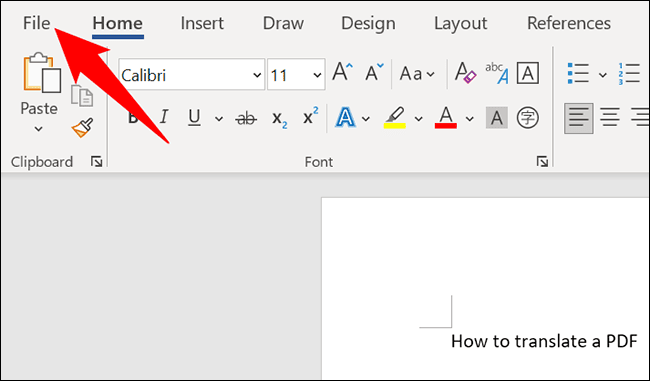Toggle italic formatting
The width and height of the screenshot is (650, 381).
coord(164,117)
